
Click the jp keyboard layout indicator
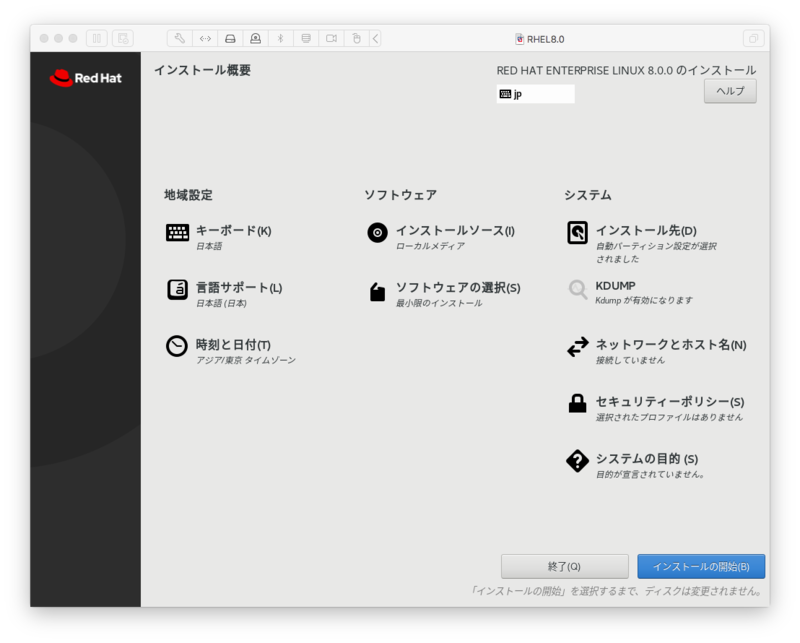pos(535,94)
